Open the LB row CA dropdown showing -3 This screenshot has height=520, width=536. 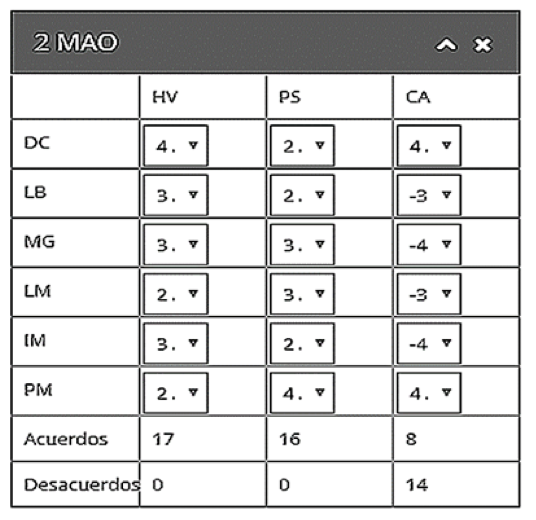click(x=429, y=195)
